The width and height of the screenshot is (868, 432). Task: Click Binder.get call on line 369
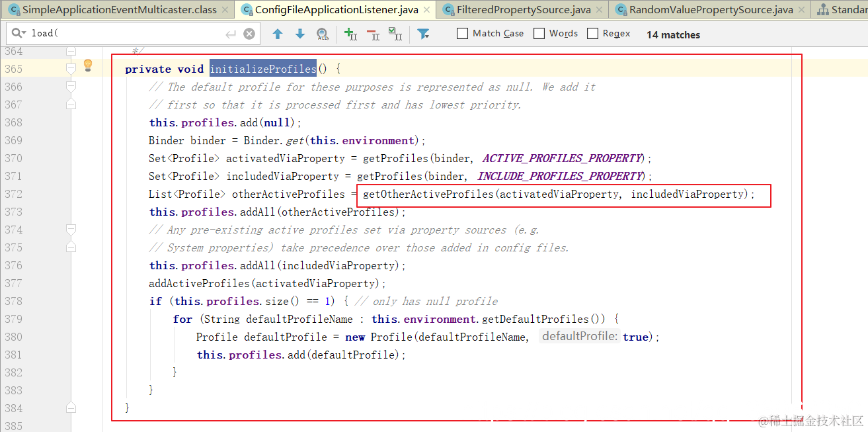(272, 140)
